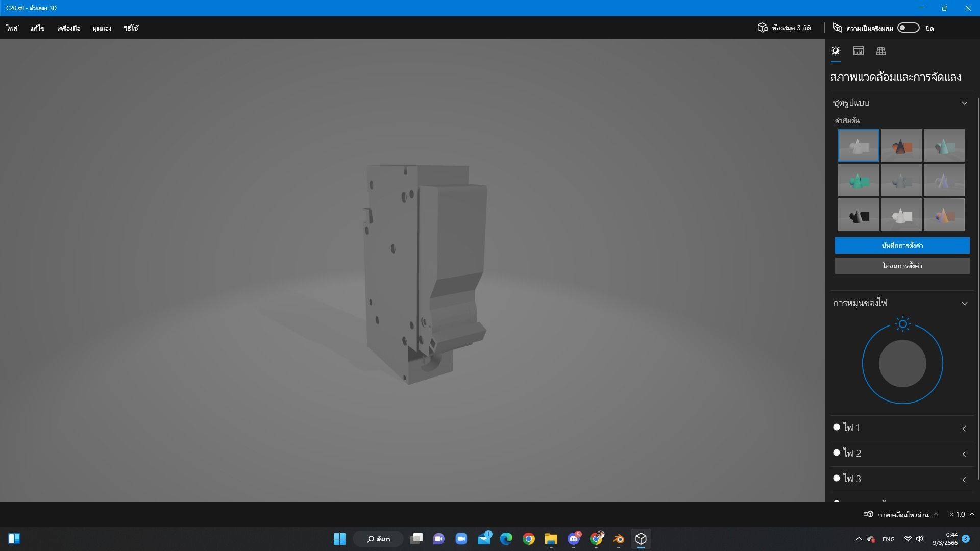Click the บันทึกการตั้งค่า save settings button

[901, 245]
